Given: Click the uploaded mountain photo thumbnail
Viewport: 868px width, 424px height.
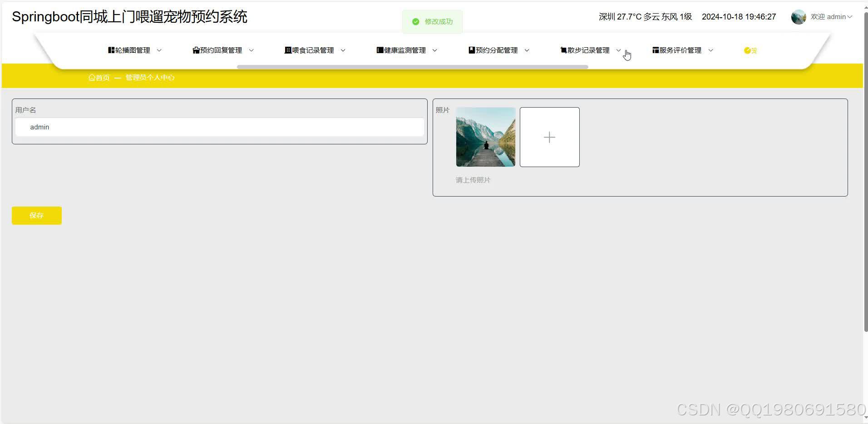Looking at the screenshot, I should (485, 137).
